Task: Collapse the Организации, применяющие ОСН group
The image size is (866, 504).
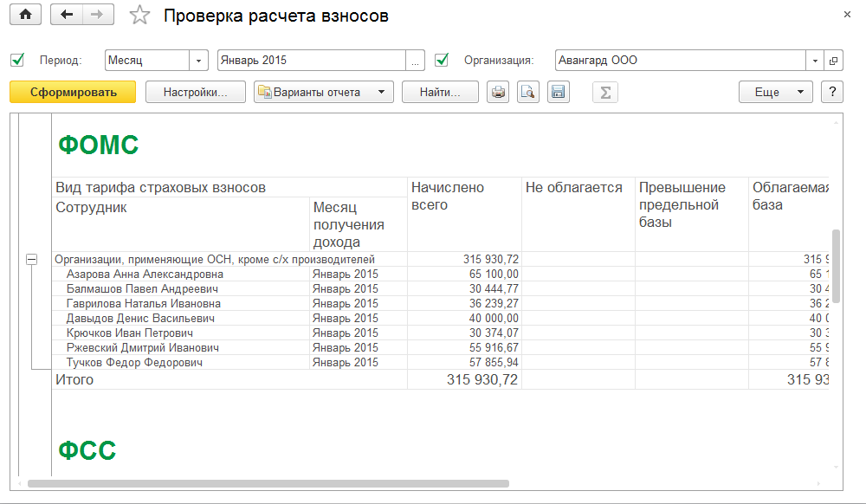Action: pyautogui.click(x=32, y=259)
